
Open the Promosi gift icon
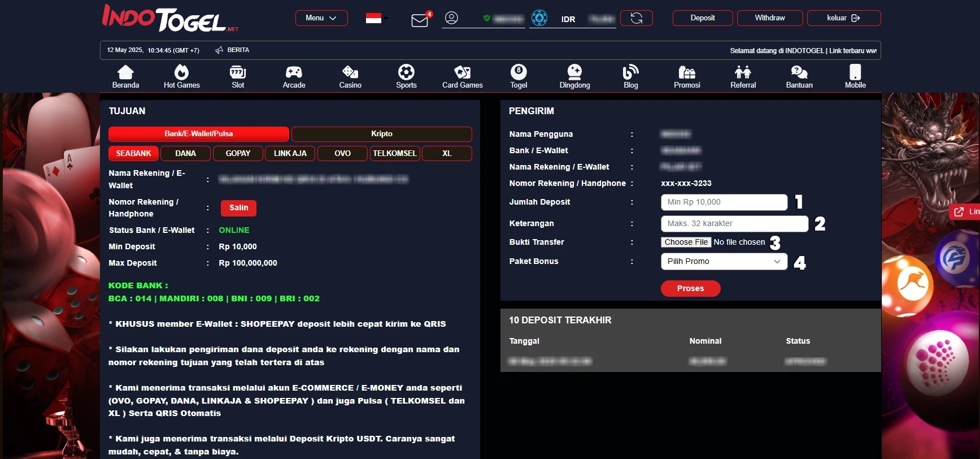pos(687,72)
